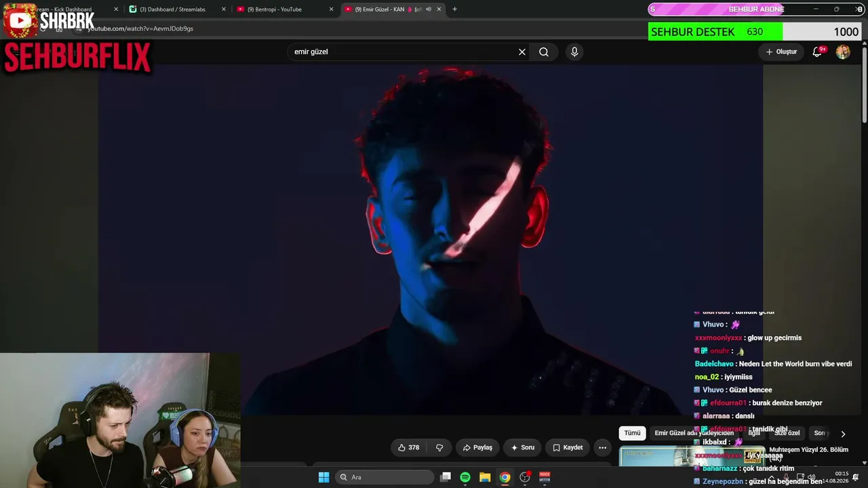The width and height of the screenshot is (868, 488).
Task: Clear the YouTube search box text
Action: (522, 52)
